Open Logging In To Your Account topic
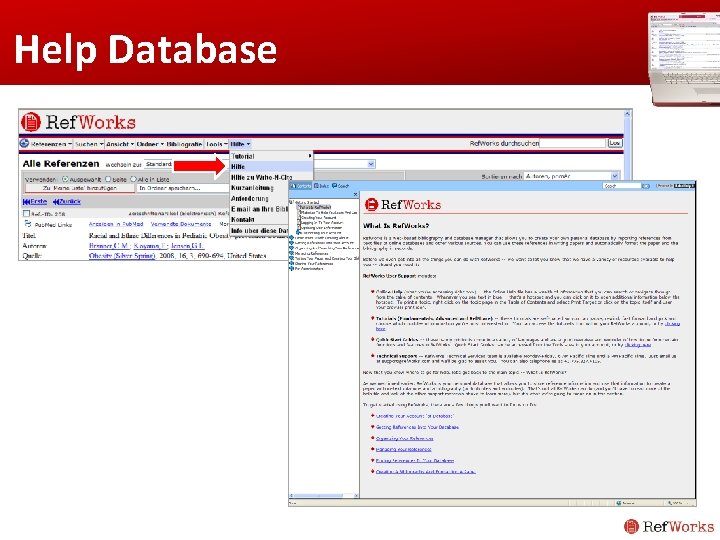The width and height of the screenshot is (720, 540). click(x=322, y=222)
